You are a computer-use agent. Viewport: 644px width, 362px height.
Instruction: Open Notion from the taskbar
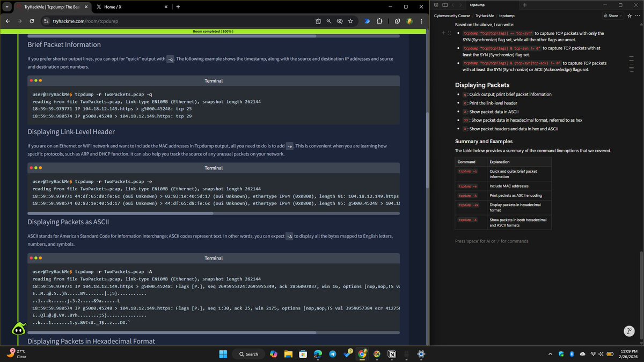click(392, 354)
